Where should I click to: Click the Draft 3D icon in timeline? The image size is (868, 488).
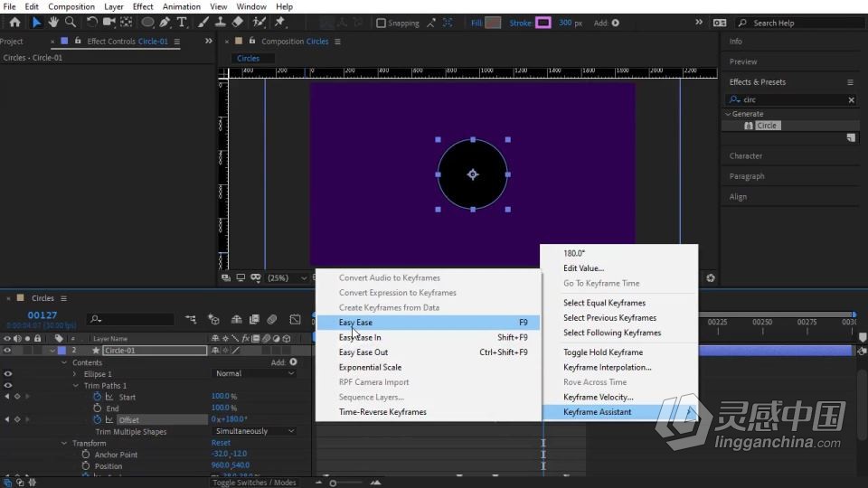pos(213,319)
